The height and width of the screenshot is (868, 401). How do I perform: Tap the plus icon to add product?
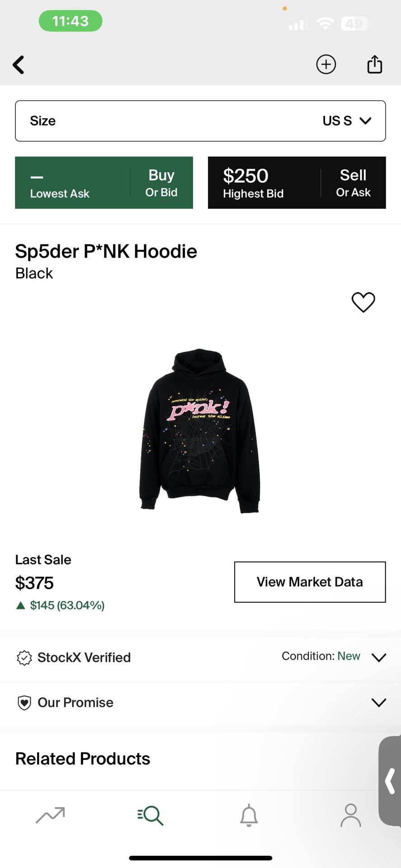point(326,64)
